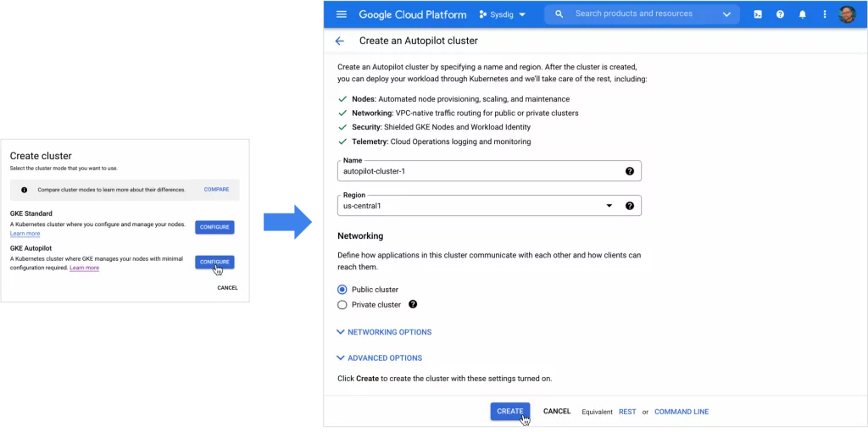Open the three-dot more options menu

coord(824,14)
